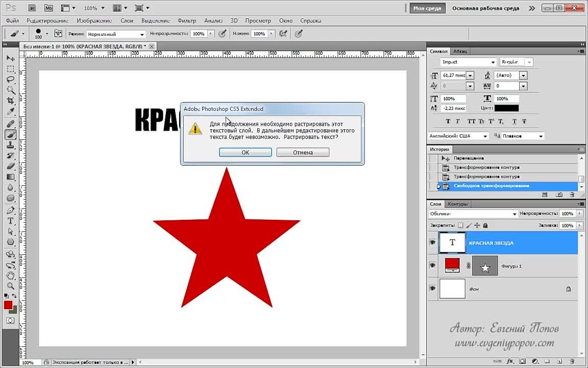Click Отмена to cancel rasterizing
This screenshot has height=368, width=588.
click(303, 152)
